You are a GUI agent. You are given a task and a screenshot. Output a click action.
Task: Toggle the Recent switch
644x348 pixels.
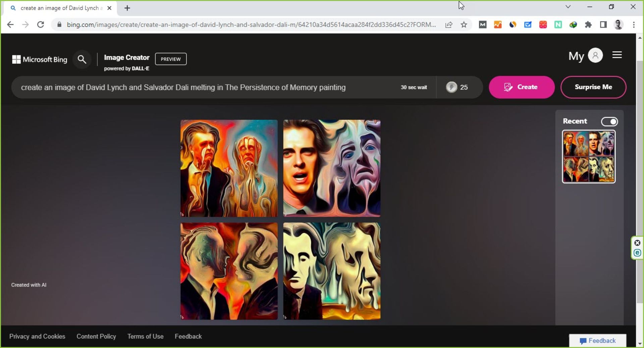point(609,121)
